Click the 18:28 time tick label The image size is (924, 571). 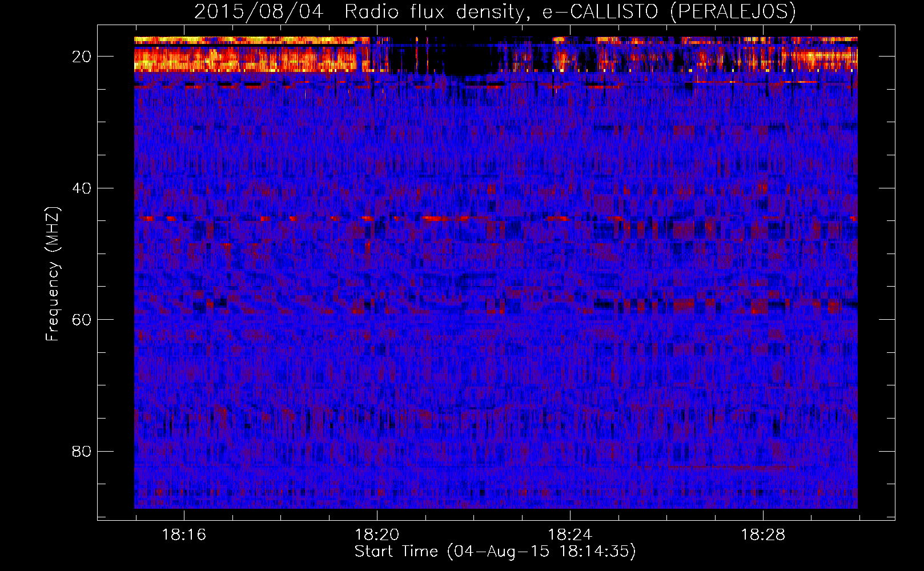[x=763, y=535]
